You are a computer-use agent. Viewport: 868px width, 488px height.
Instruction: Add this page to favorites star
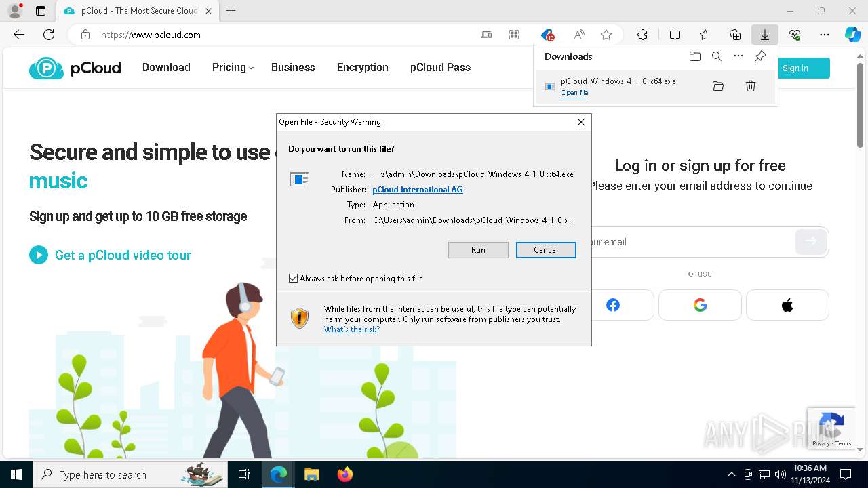coord(606,35)
